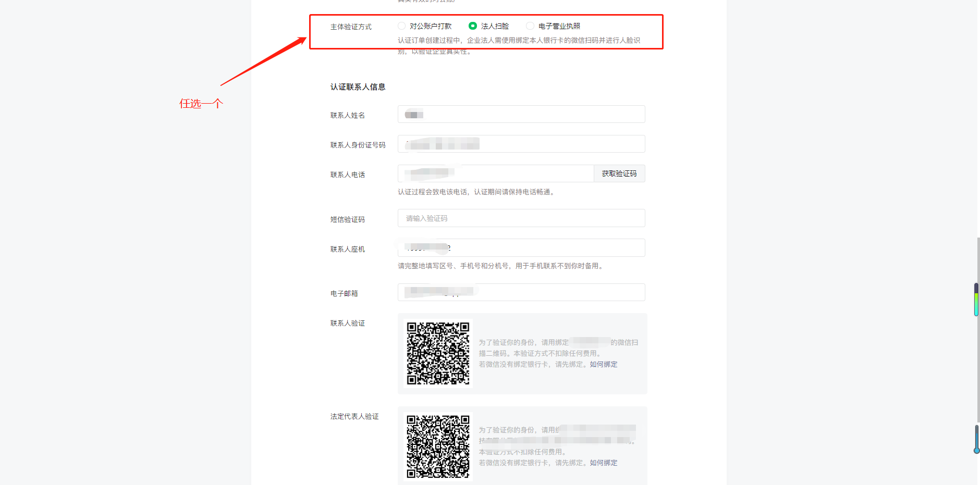Viewport: 980px width, 485px height.
Task: Click the red 任选一个 annotation text
Action: 201,104
